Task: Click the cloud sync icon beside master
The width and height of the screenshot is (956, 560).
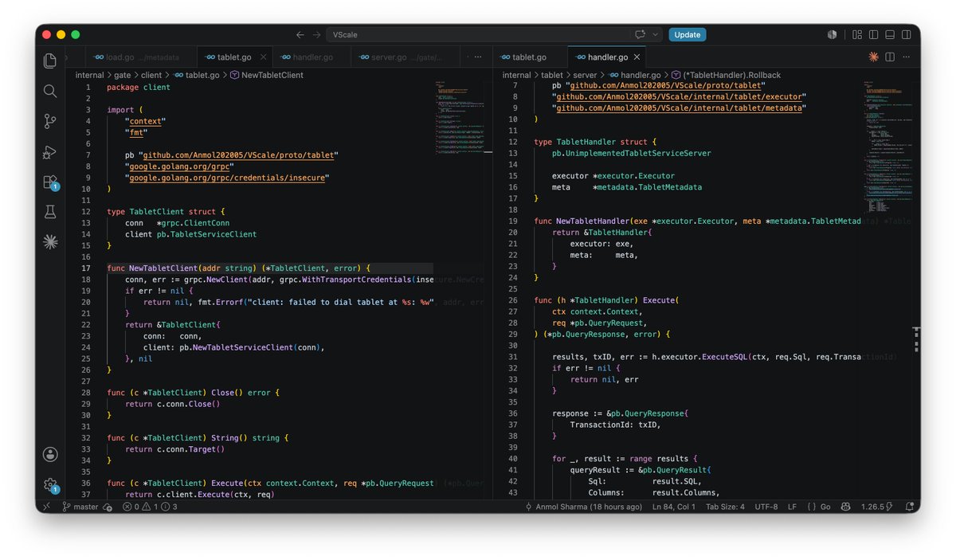Action: pyautogui.click(x=108, y=507)
